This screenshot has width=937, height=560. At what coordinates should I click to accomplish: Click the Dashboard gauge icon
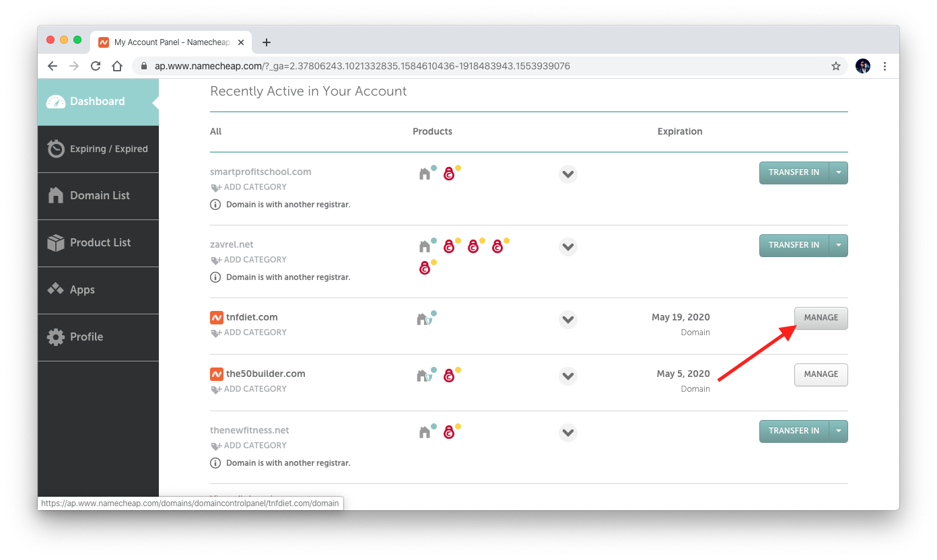pos(56,102)
